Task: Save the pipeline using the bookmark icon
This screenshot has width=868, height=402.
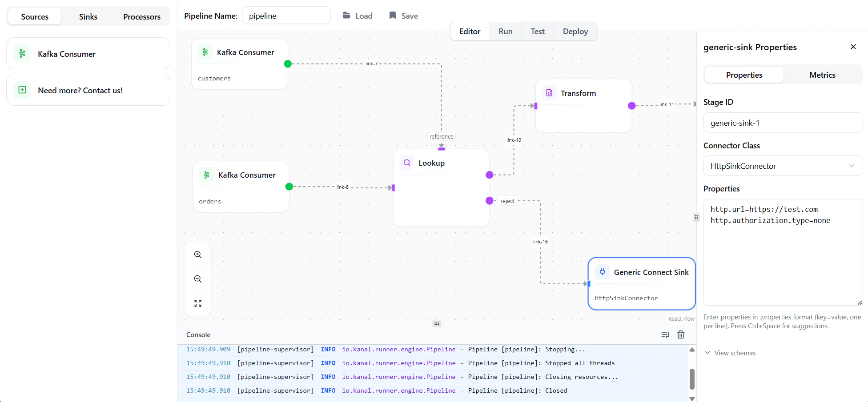Action: 392,15
